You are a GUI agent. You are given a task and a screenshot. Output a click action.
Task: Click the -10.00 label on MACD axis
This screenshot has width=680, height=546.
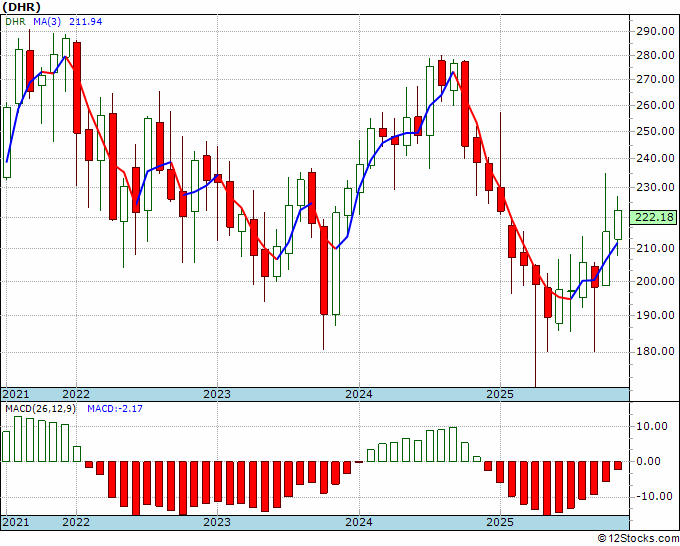[652, 497]
